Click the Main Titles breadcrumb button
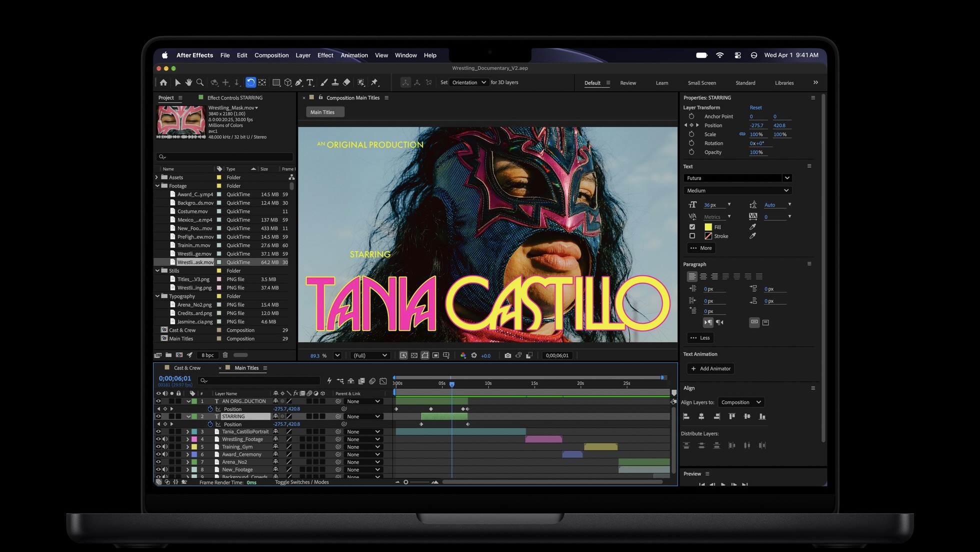The image size is (980, 552). pos(325,112)
